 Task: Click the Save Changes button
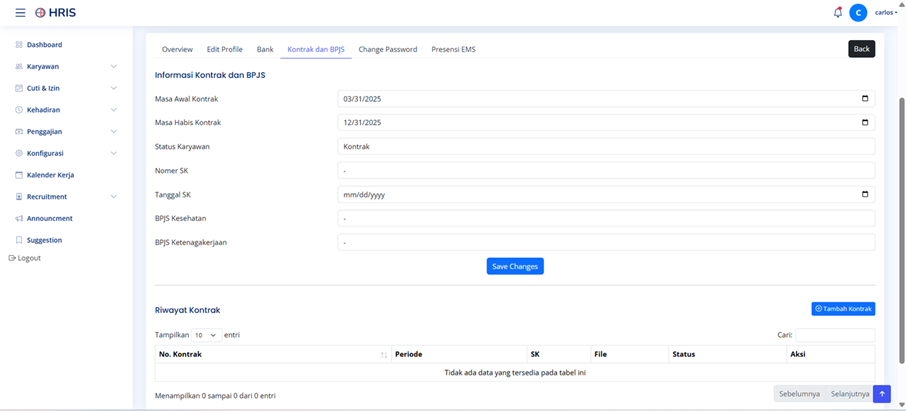(515, 266)
